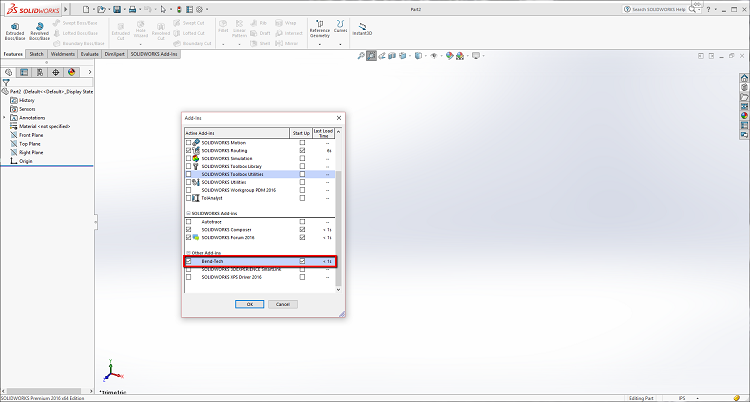Image resolution: width=750 pixels, height=402 pixels.
Task: Click the Search SOLIDWORKS Help field
Action: [659, 9]
